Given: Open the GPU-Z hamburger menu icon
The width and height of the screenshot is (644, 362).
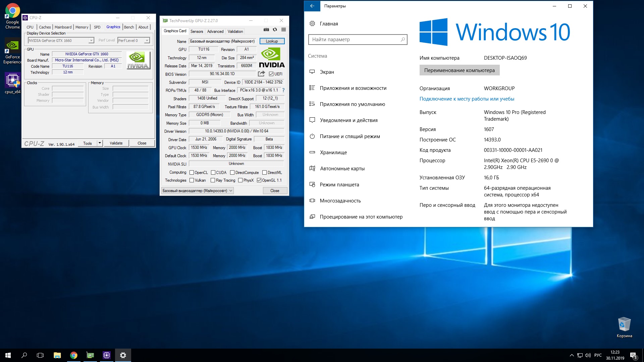Looking at the screenshot, I should [x=283, y=29].
